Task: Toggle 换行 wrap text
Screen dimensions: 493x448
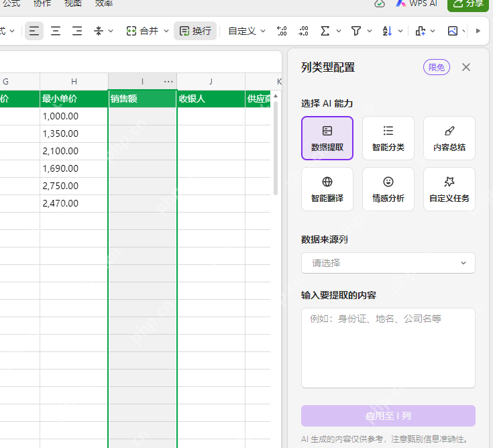Action: click(x=195, y=31)
